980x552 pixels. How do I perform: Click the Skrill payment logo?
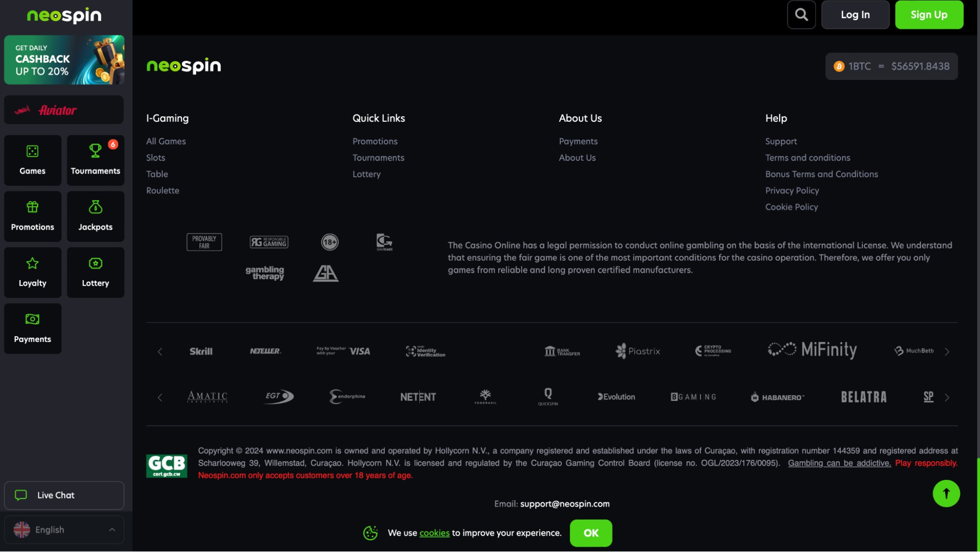(201, 351)
